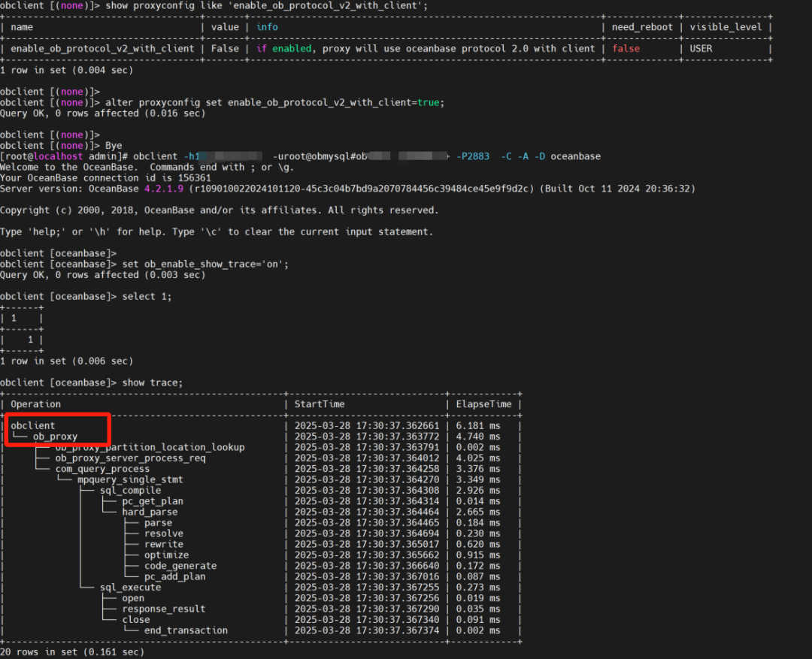
Task: Click 'connection id is 156361' line
Action: [x=106, y=177]
